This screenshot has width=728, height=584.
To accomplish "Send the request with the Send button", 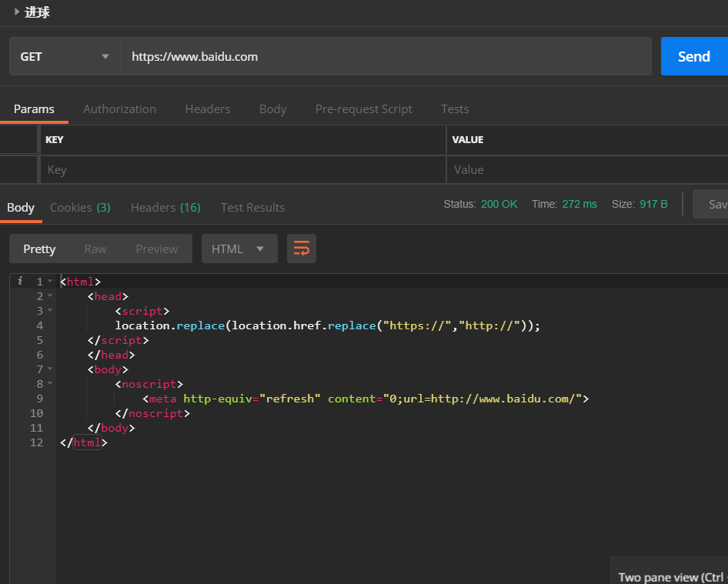I will coord(694,57).
